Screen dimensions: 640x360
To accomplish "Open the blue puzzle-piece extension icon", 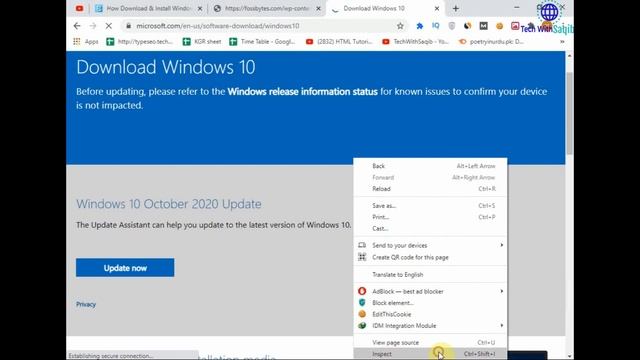I will pos(420,26).
